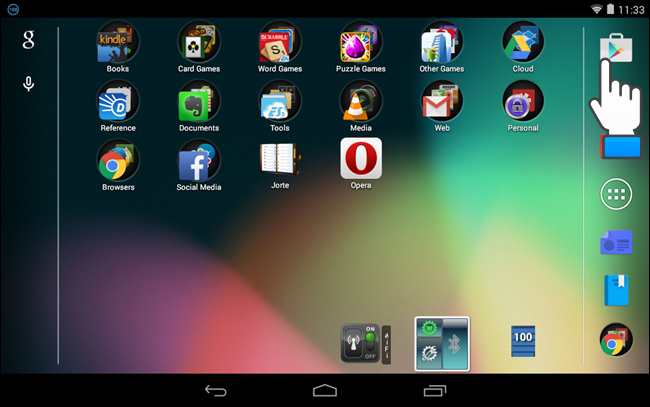The width and height of the screenshot is (650, 407).
Task: Open the Puzzle Games folder
Action: click(x=361, y=42)
